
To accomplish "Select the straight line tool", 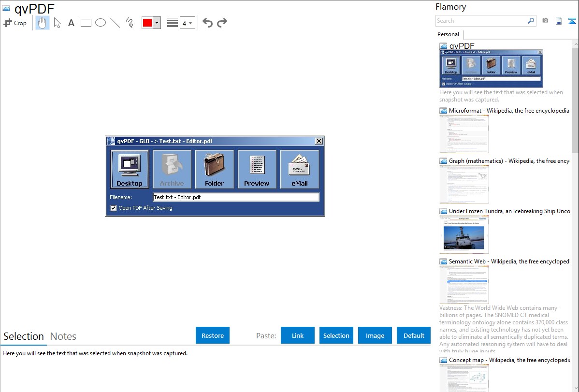I will pos(115,23).
